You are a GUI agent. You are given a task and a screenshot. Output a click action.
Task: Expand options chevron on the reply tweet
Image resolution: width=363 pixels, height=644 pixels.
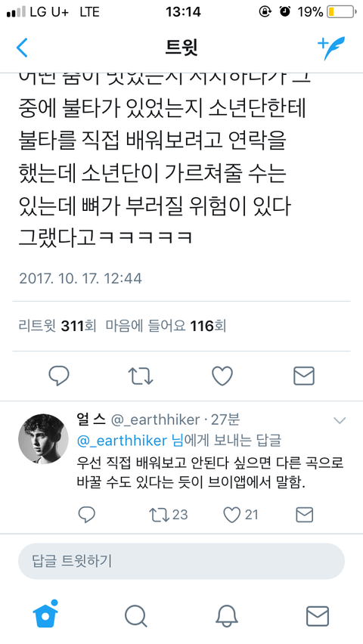pos(340,420)
